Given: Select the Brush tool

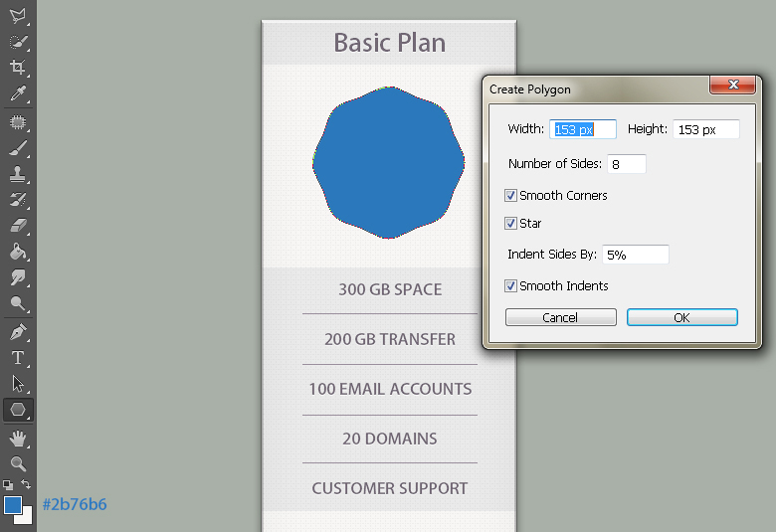Looking at the screenshot, I should 18,149.
